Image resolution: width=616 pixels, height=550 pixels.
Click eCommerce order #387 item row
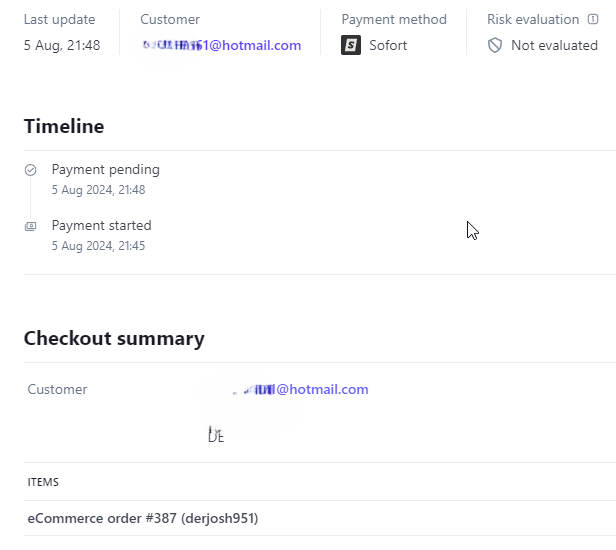click(x=320, y=518)
